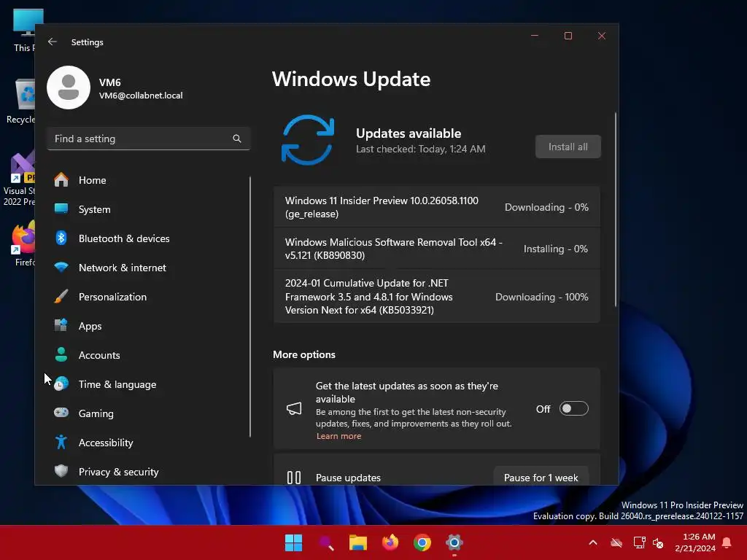Select the Privacy & security shield icon
The image size is (747, 560).
(61, 472)
